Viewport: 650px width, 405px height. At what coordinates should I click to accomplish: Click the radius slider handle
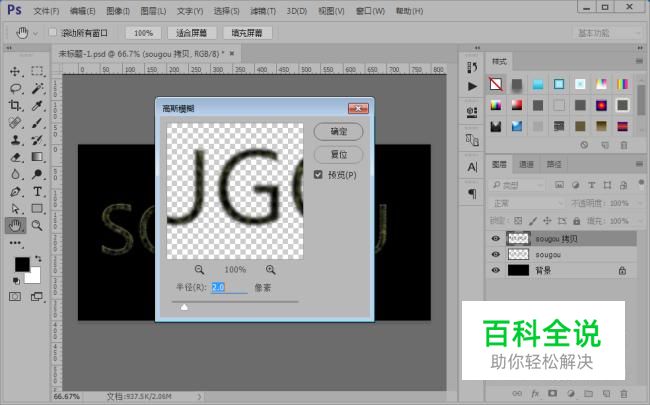[184, 307]
